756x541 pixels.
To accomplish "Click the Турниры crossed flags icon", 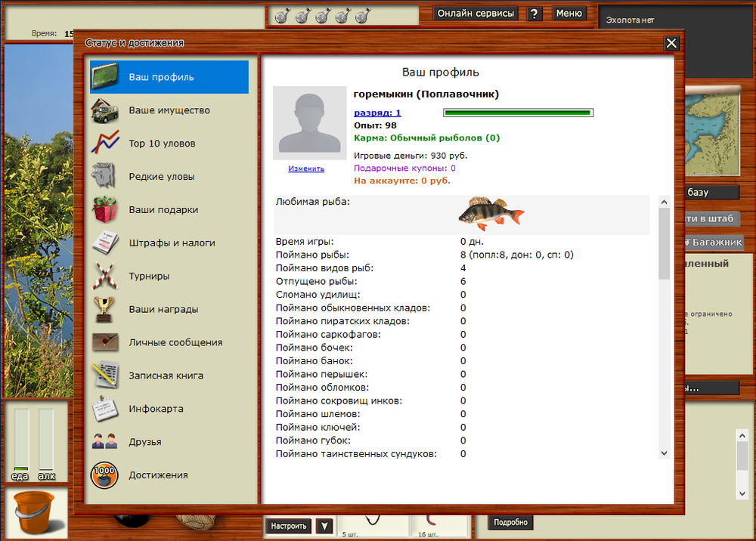I will pyautogui.click(x=105, y=277).
